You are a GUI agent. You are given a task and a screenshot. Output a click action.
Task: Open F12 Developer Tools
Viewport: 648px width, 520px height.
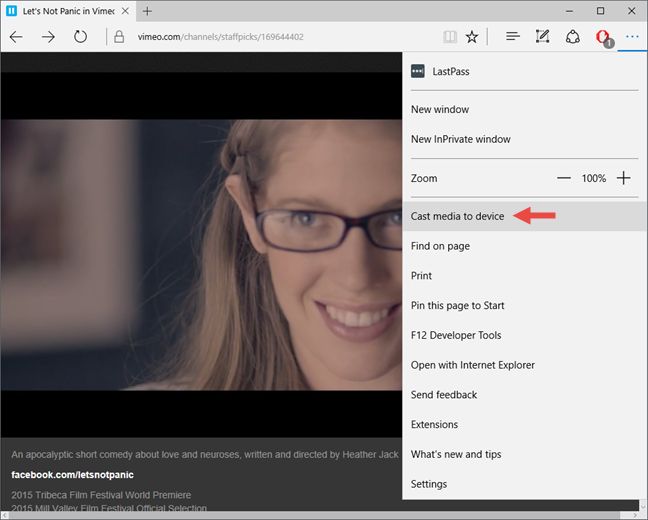click(524, 335)
